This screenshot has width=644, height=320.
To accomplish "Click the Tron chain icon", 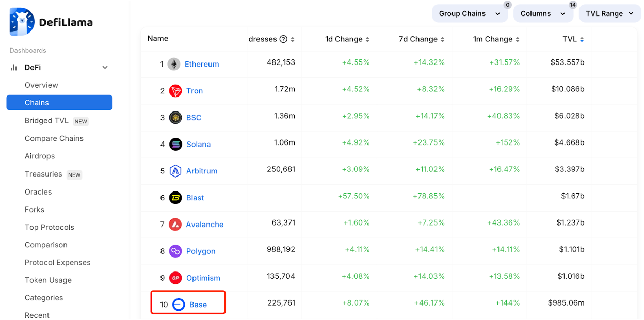I will click(175, 91).
